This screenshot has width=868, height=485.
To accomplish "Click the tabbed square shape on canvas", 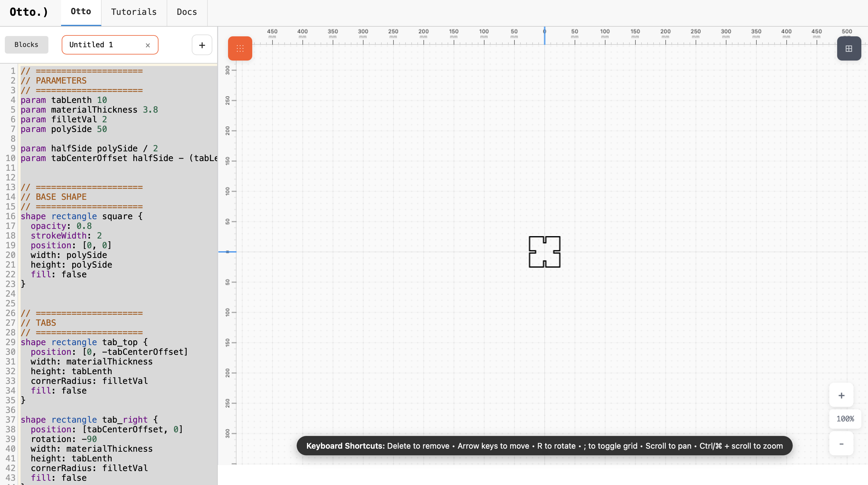I will pos(544,252).
